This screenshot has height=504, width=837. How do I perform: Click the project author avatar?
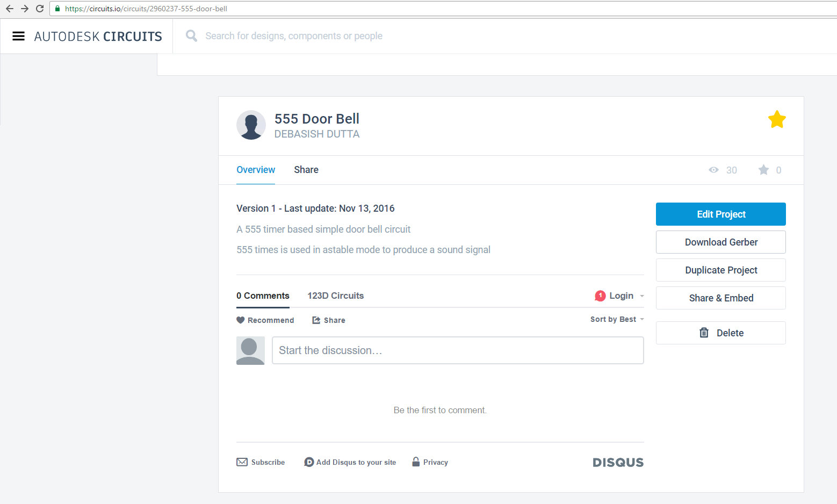[251, 125]
